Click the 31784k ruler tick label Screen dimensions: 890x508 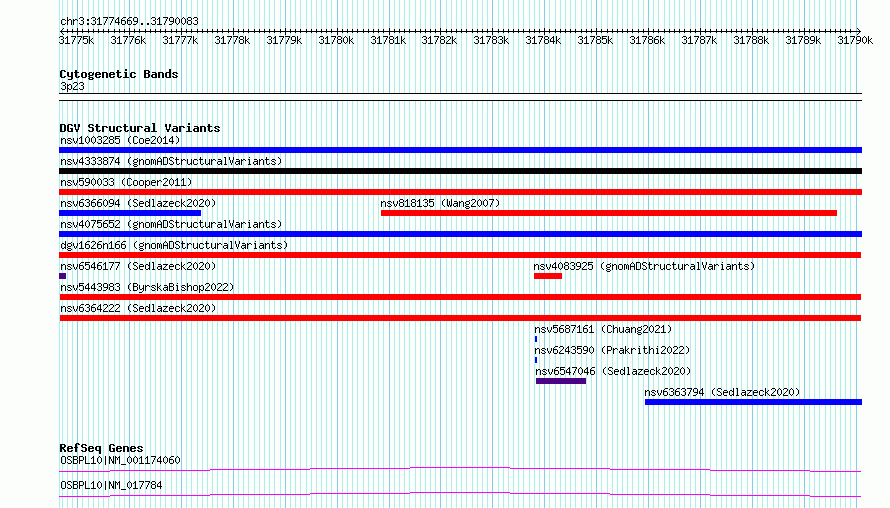(543, 40)
